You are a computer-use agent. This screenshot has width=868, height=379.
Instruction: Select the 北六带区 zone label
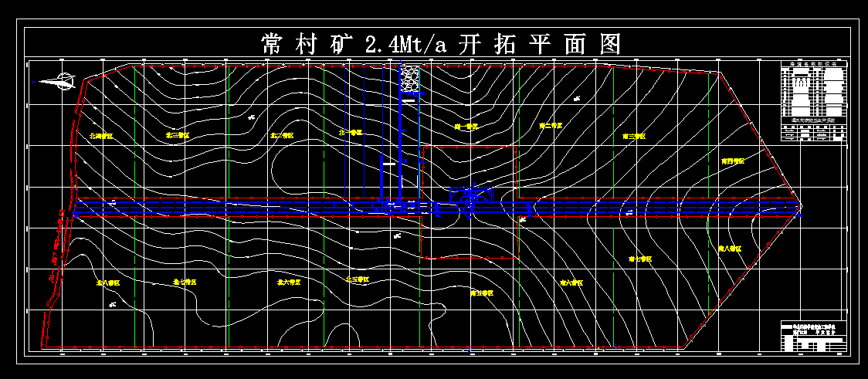[288, 283]
